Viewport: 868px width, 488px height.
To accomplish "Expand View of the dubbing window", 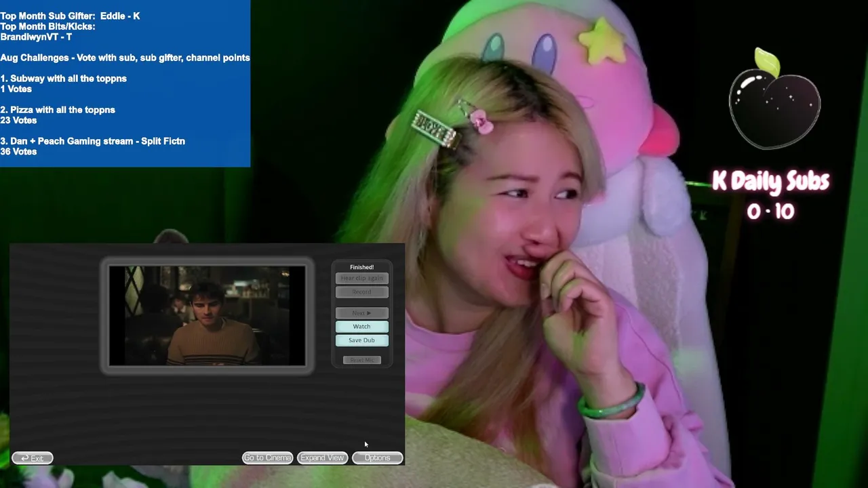I will coord(322,458).
